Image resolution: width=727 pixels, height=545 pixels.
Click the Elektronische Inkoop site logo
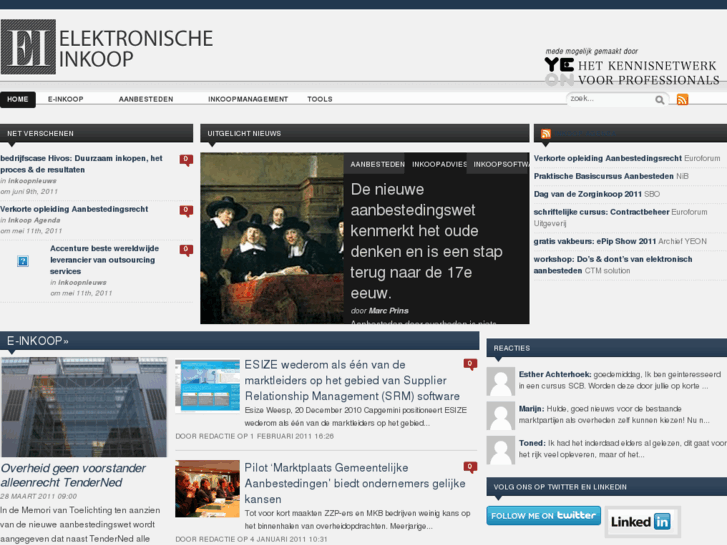(x=107, y=47)
